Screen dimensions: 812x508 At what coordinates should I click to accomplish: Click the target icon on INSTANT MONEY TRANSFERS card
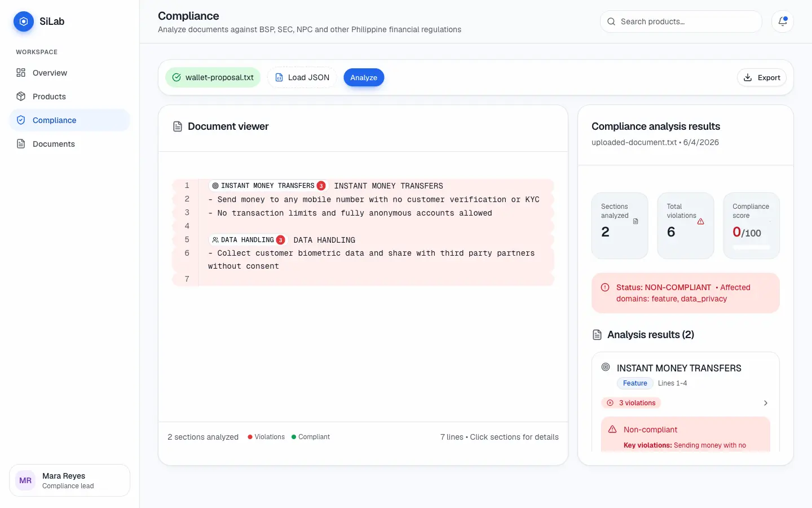(x=606, y=367)
